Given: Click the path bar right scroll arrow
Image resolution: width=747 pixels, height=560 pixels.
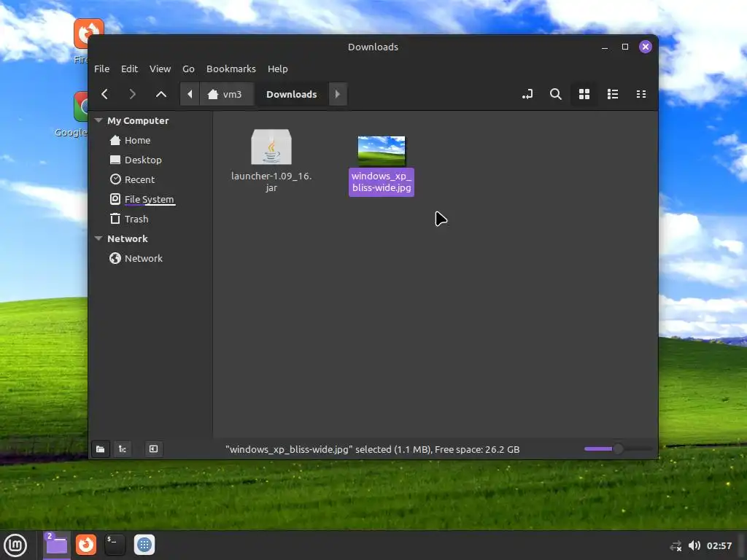Looking at the screenshot, I should pyautogui.click(x=337, y=94).
